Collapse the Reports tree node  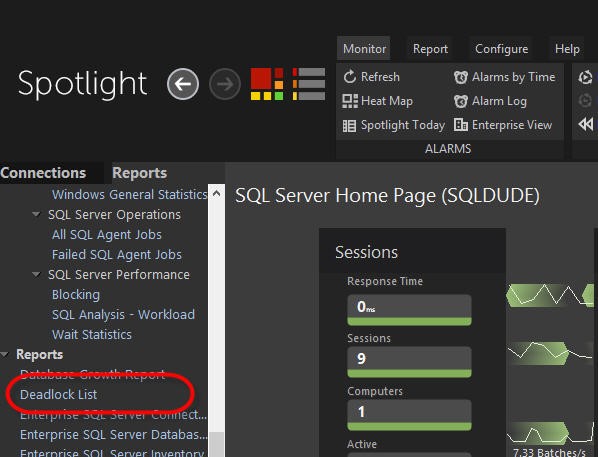pos(5,354)
